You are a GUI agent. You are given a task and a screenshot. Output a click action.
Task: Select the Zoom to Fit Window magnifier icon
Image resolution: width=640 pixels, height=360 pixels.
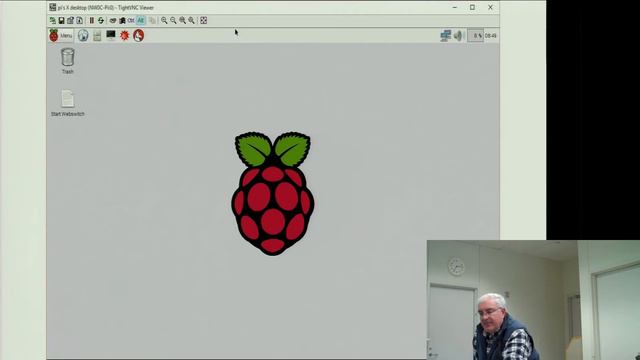191,20
